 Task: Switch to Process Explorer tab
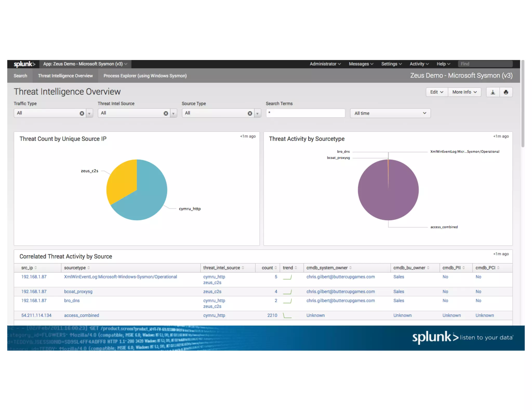(145, 76)
